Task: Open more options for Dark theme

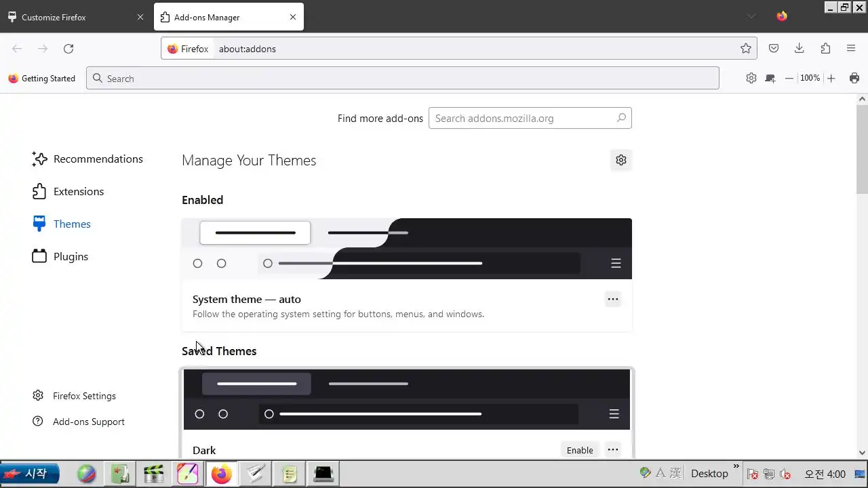Action: pos(613,450)
